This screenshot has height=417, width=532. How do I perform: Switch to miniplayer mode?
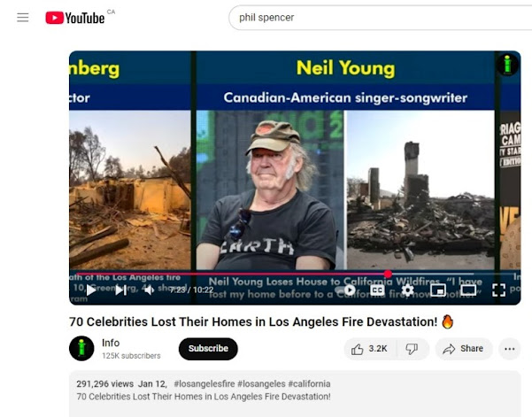click(x=438, y=290)
